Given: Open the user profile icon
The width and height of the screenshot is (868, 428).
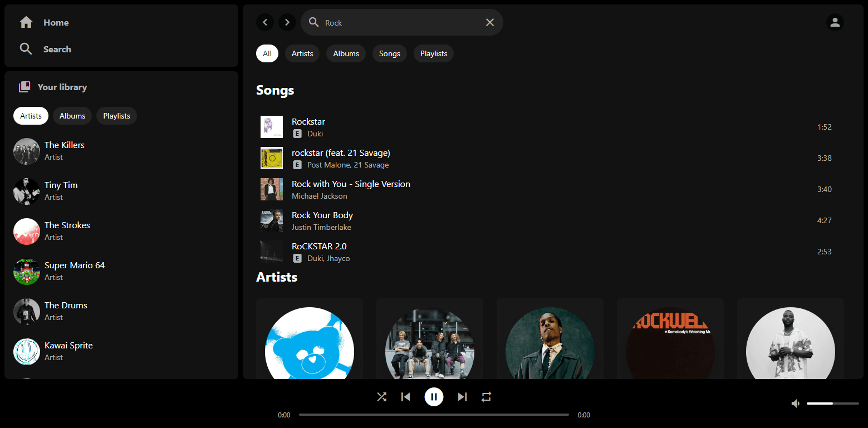Looking at the screenshot, I should click(835, 22).
